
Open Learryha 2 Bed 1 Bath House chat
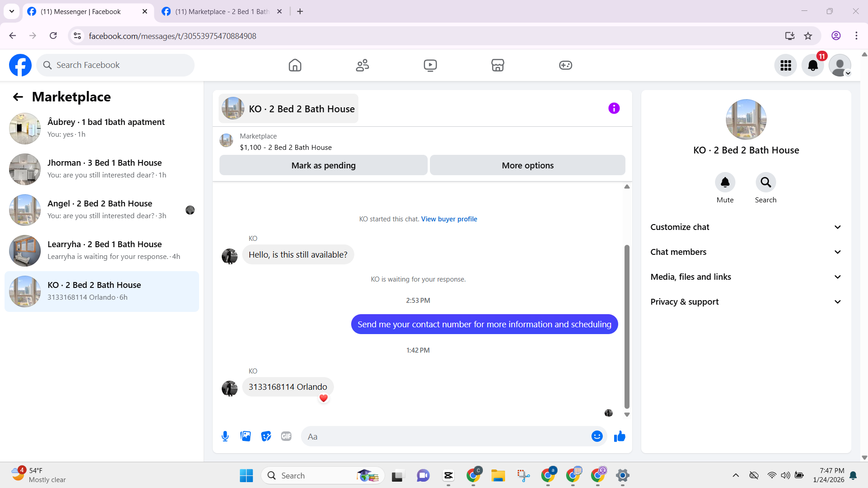coord(102,251)
